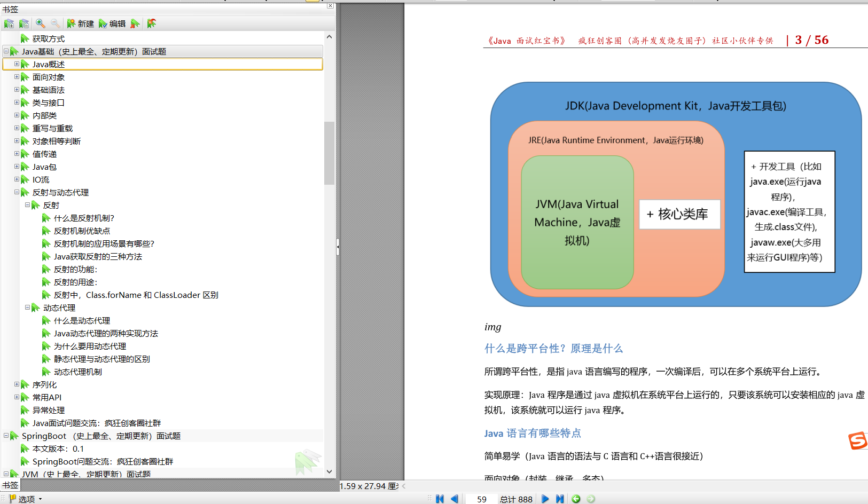This screenshot has height=504, width=868.
Task: Click the enlarge bookmark text magnifier icon
Action: click(41, 23)
